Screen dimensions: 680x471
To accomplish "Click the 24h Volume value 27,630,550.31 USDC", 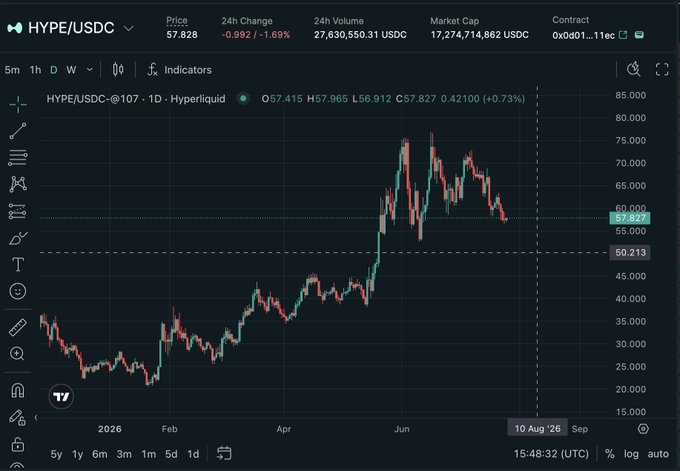I will coord(360,35).
